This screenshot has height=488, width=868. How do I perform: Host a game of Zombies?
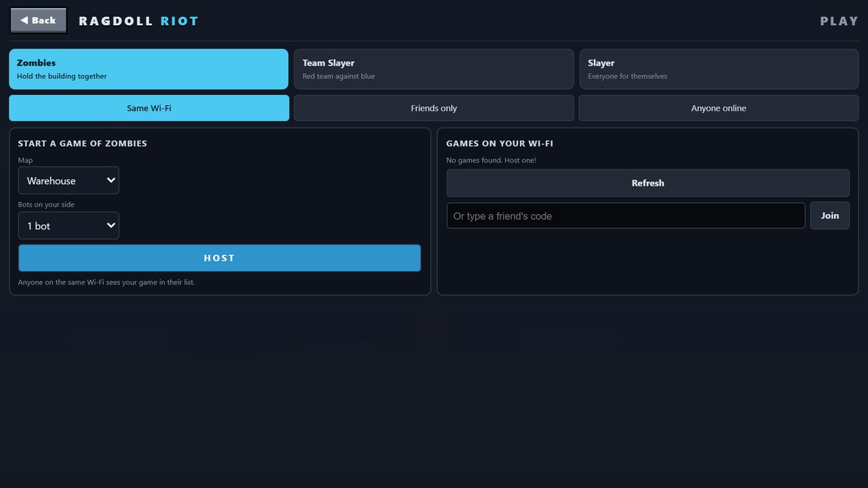point(220,258)
